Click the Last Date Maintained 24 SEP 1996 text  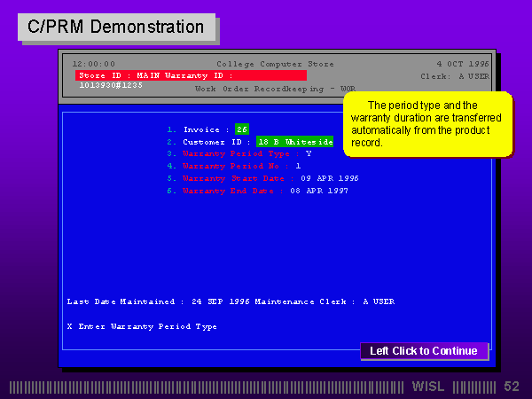pyautogui.click(x=158, y=301)
